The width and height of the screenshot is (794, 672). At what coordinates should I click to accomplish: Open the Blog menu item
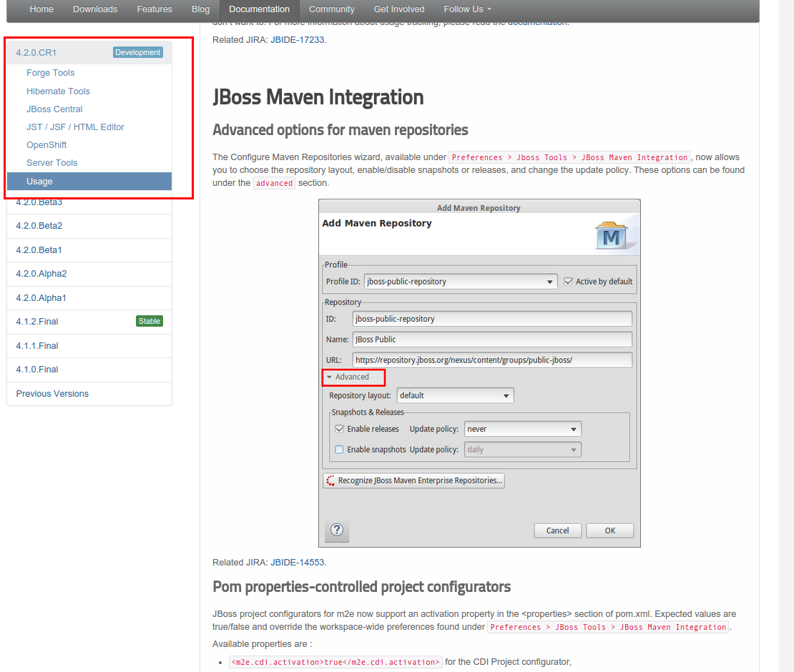(200, 9)
